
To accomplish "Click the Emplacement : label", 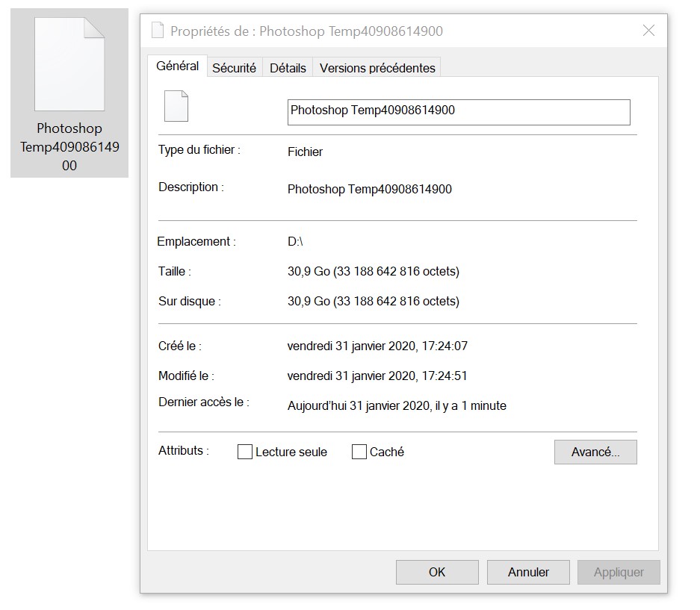I will tap(196, 241).
